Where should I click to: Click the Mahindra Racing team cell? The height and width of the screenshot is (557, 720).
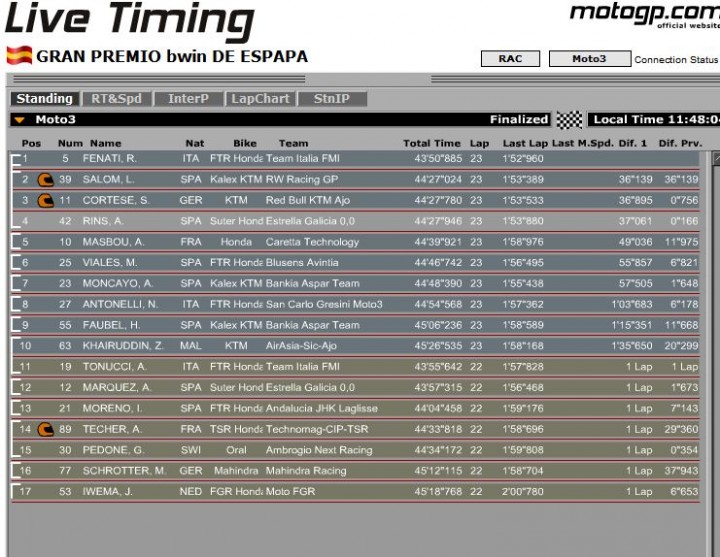(306, 471)
